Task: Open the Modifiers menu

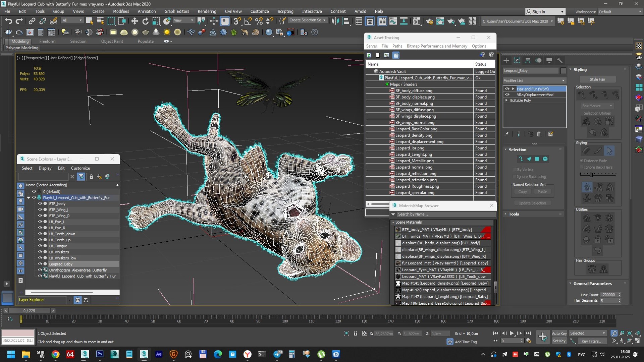Action: (x=121, y=11)
